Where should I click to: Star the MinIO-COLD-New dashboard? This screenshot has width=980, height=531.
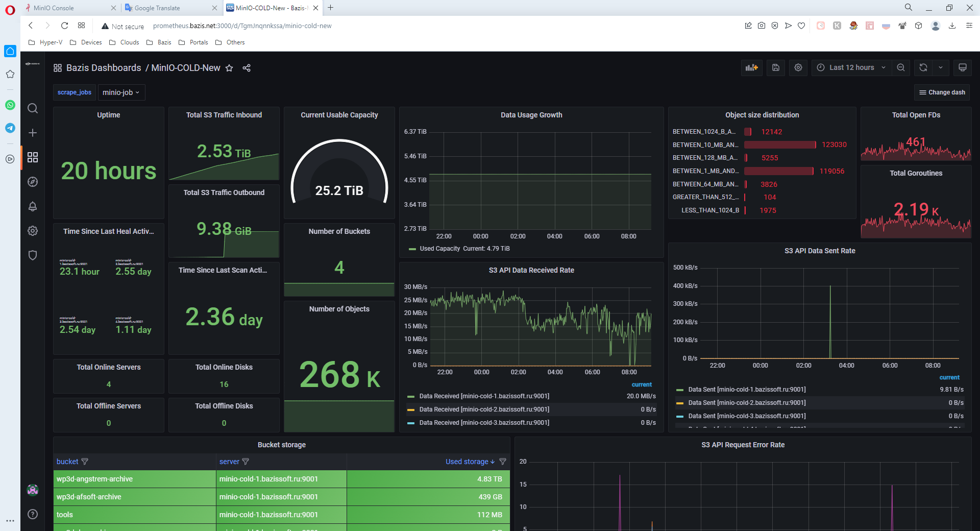coord(229,68)
